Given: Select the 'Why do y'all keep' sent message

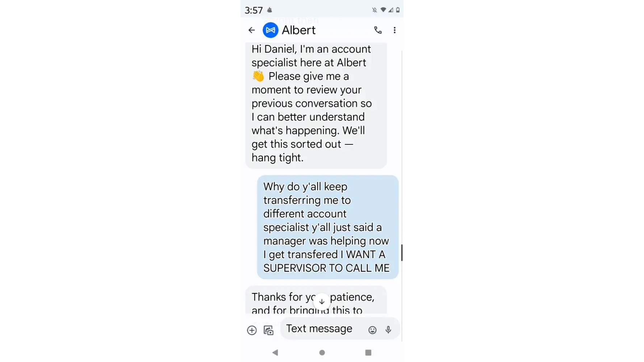Looking at the screenshot, I should [328, 227].
